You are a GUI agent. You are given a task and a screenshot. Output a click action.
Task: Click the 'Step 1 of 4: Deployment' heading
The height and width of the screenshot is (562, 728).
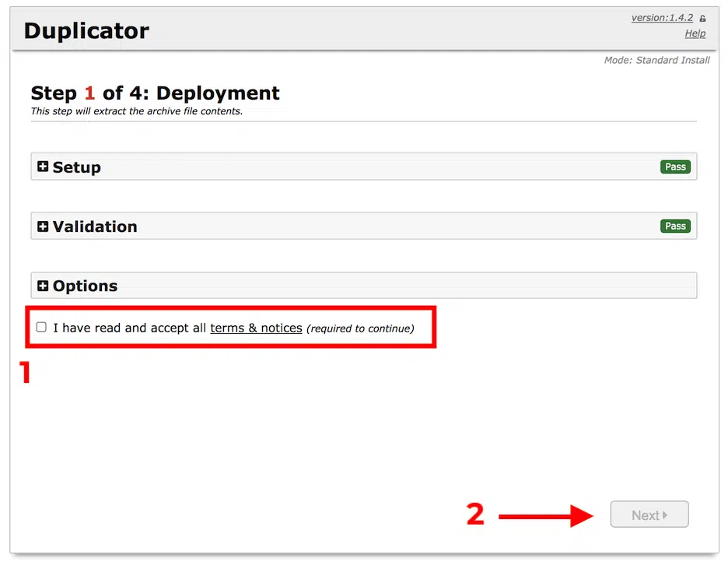tap(155, 93)
